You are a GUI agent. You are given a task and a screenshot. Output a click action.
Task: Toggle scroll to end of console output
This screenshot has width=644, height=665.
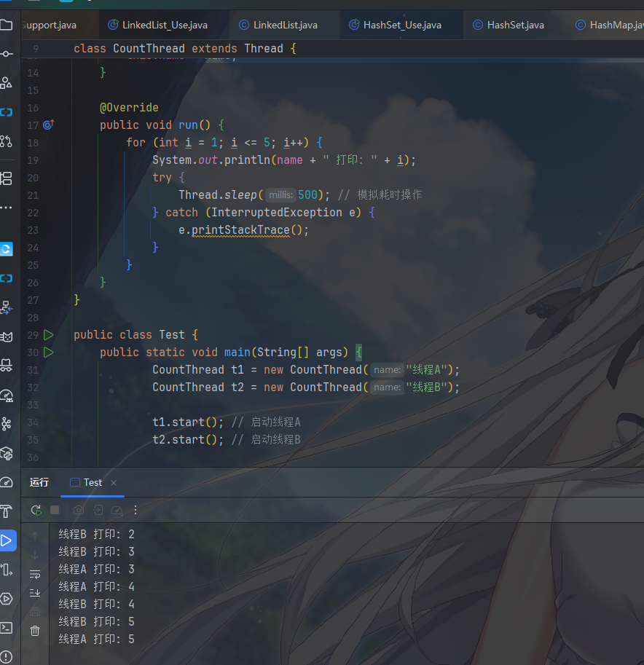click(x=35, y=592)
